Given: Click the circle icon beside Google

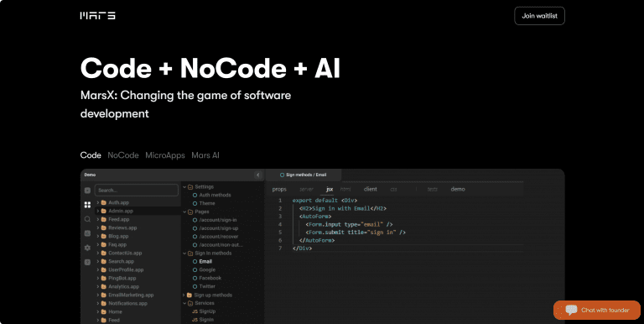Looking at the screenshot, I should click(195, 269).
